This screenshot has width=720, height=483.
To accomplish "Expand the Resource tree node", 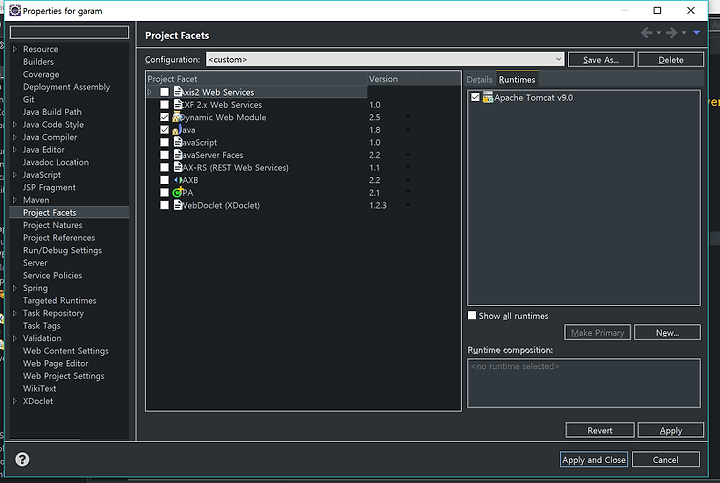I will [15, 49].
